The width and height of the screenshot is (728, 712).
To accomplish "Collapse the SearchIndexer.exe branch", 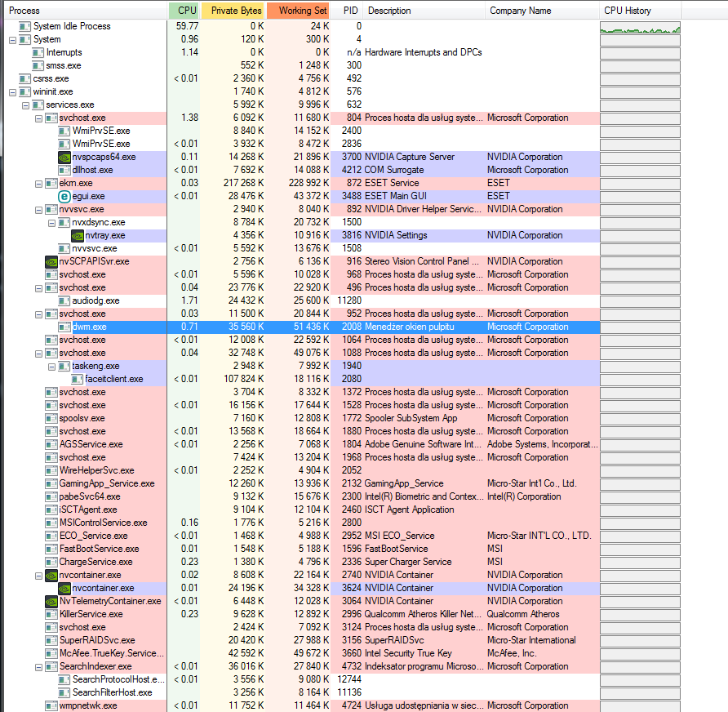I will pos(38,667).
